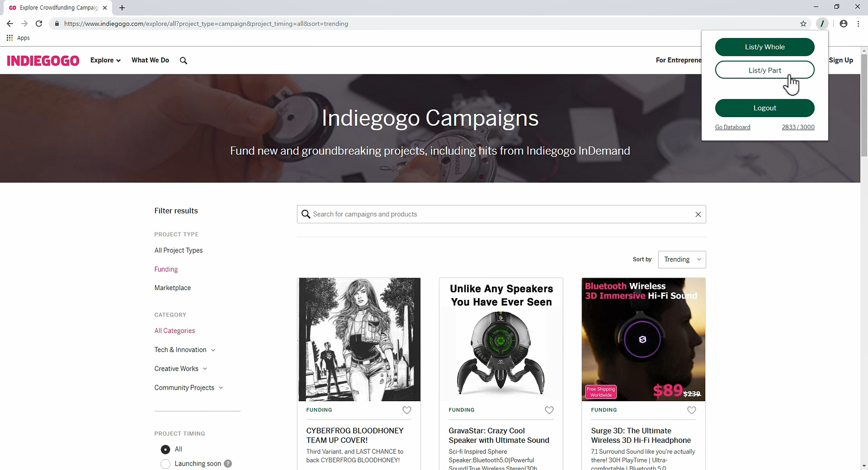Click the Listly extension icon in toolbar
The image size is (868, 470).
tap(822, 23)
